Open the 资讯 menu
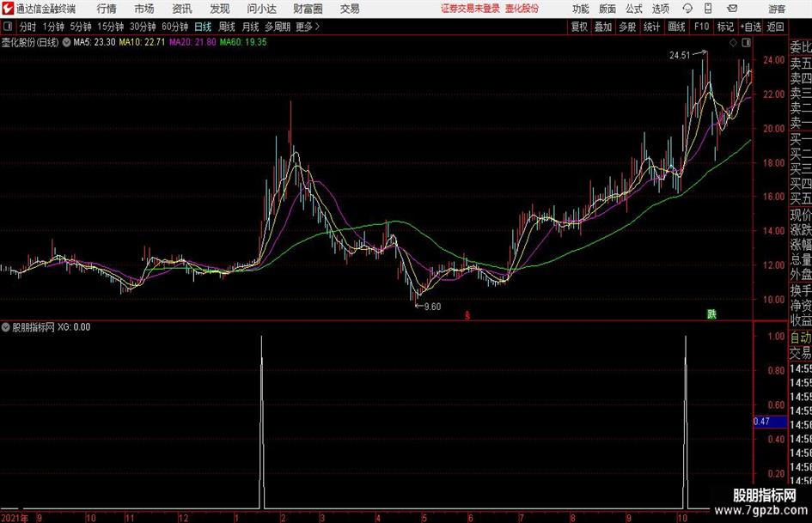Screen dimensions: 812x523 (x=182, y=9)
